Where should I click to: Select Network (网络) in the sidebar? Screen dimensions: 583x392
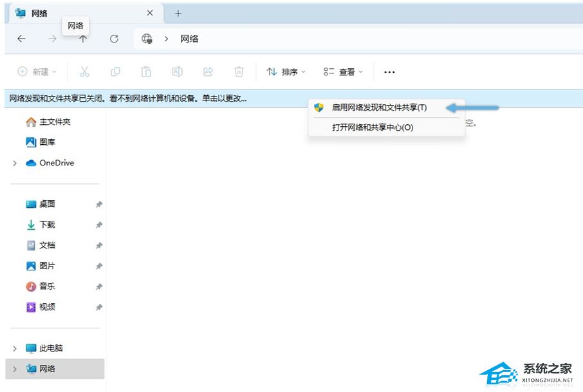coord(55,369)
